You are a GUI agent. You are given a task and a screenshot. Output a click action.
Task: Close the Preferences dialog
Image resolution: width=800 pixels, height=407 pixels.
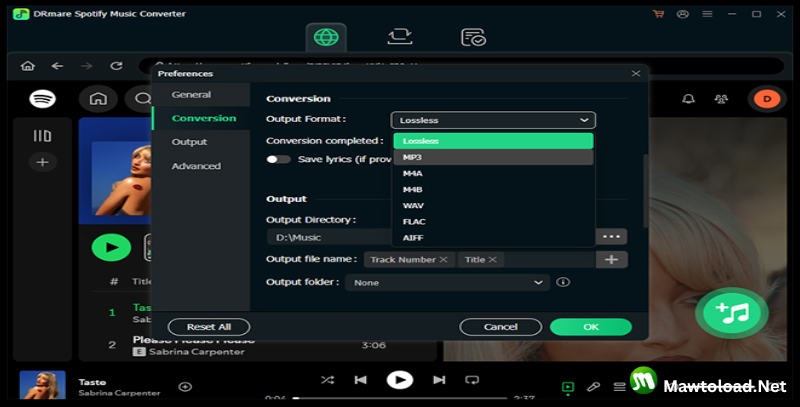[x=636, y=73]
